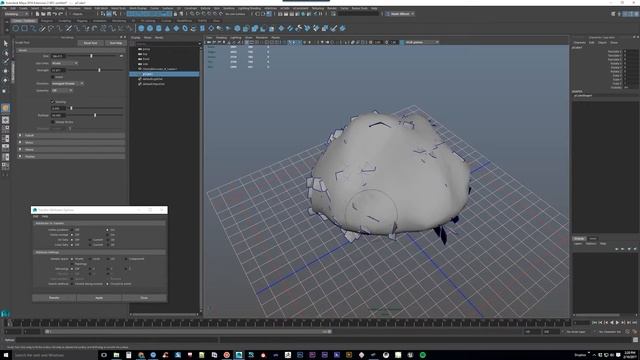The width and height of the screenshot is (640, 360).
Task: Create a polygon cone from the shelf
Action: pos(167,28)
